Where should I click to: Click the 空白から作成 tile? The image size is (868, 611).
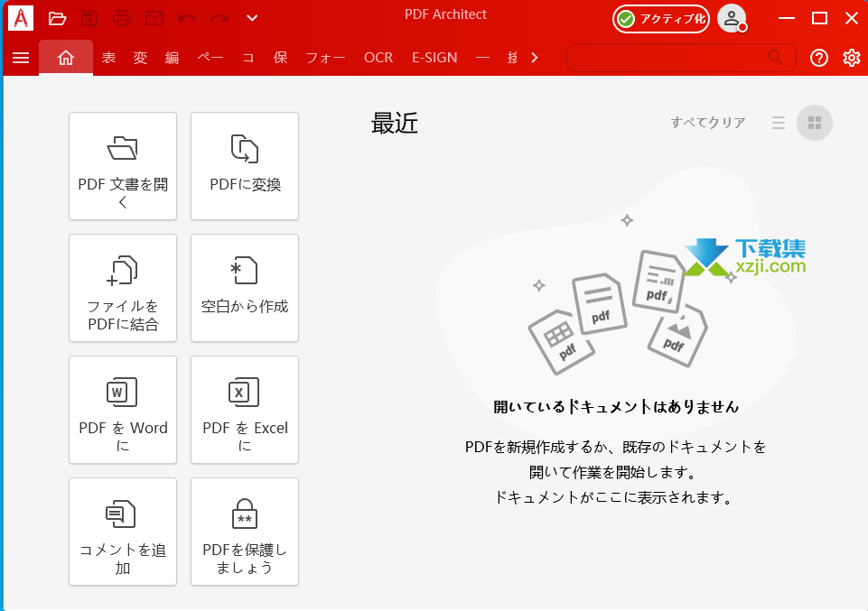coord(245,288)
